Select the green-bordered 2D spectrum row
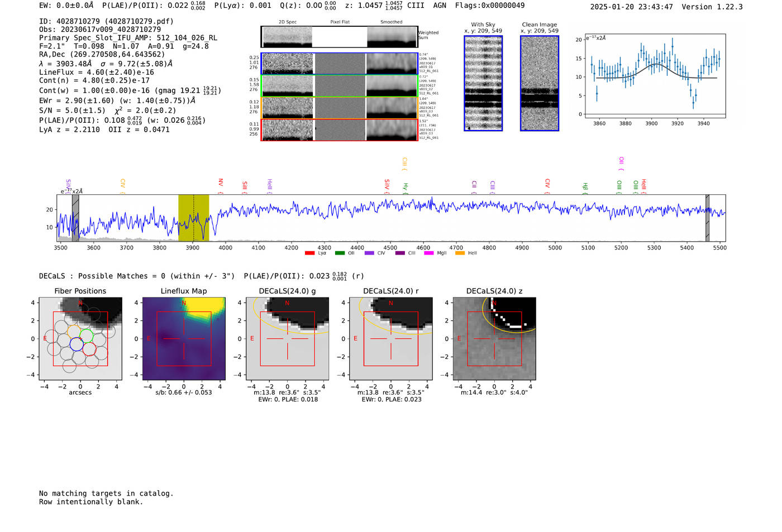Image resolution: width=782 pixels, height=532 pixels. (340, 86)
